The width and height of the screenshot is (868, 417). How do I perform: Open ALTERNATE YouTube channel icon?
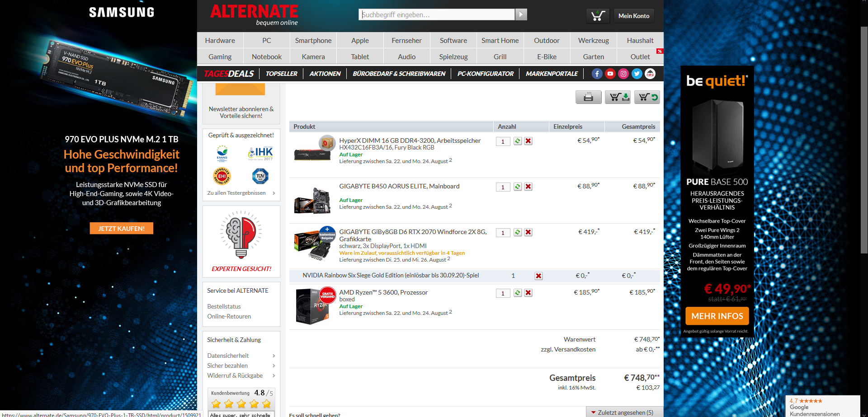[610, 74]
